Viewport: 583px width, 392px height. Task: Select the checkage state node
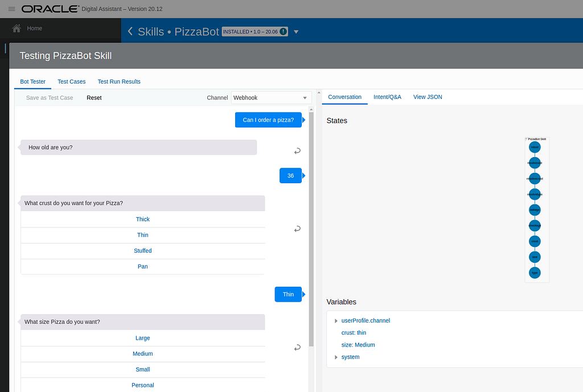(x=535, y=225)
